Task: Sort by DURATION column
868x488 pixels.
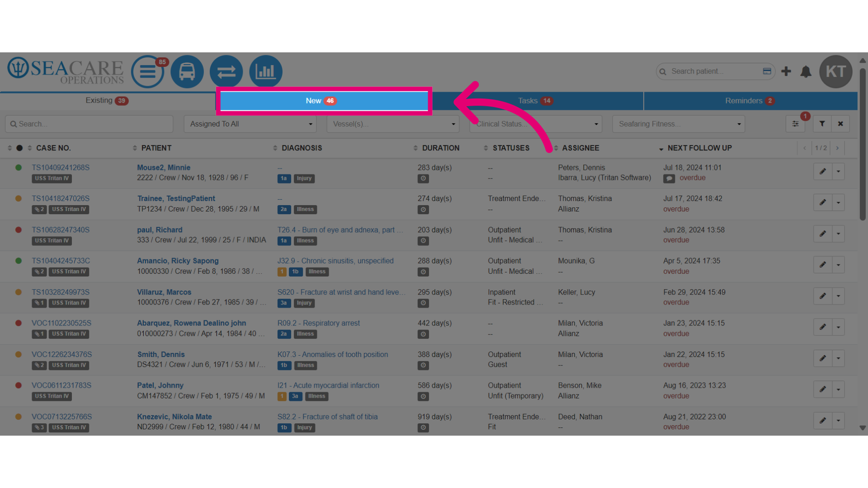Action: point(440,148)
